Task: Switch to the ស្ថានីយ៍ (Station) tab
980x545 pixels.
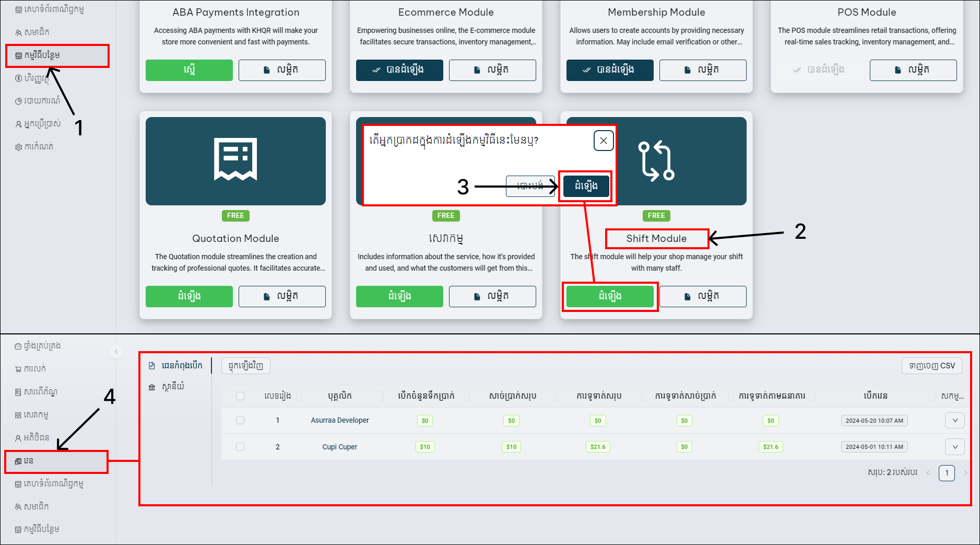Action: 172,387
